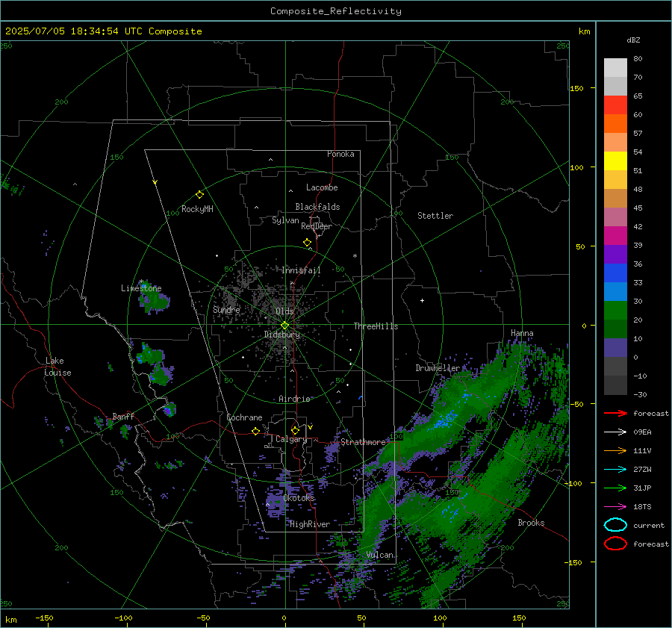672x628 pixels.
Task: Click the purple echo patch west of Okotoks
Action: [275, 502]
